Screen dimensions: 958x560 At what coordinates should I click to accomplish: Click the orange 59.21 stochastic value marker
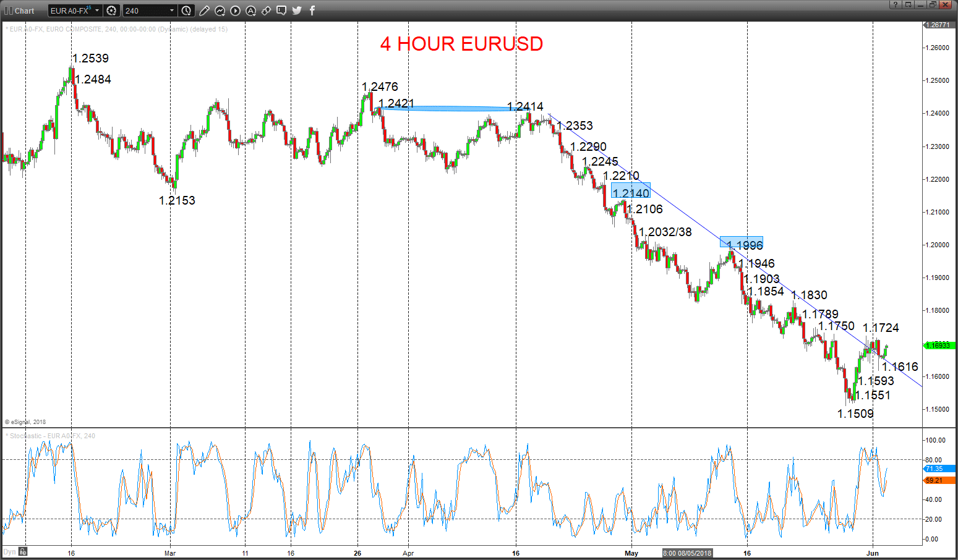[939, 480]
